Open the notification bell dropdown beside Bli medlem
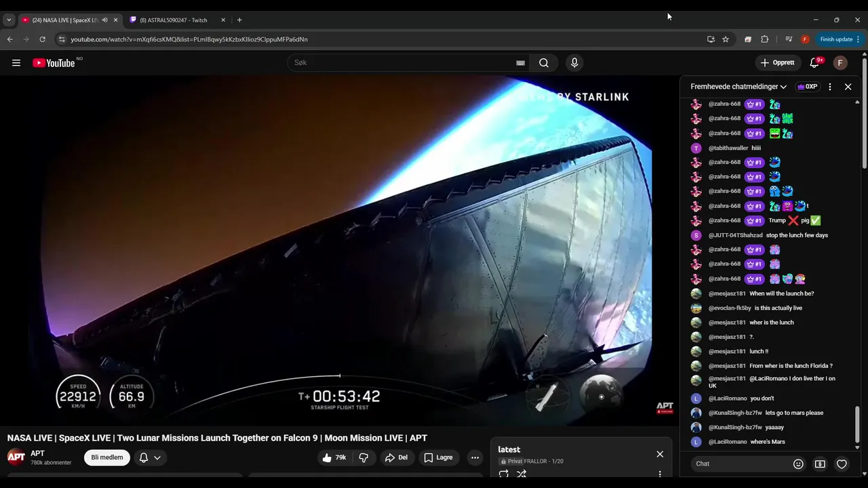 (x=150, y=457)
